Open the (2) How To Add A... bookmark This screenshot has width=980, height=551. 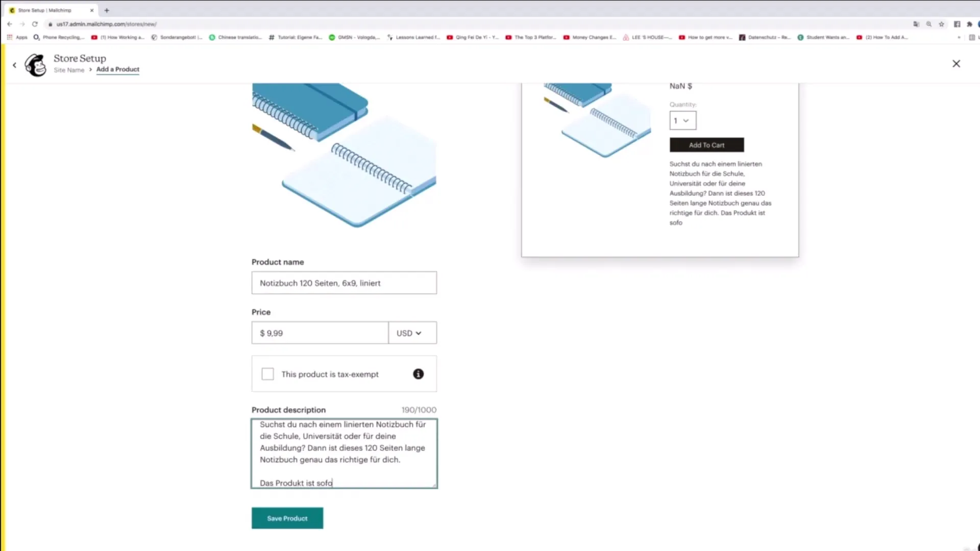click(882, 37)
